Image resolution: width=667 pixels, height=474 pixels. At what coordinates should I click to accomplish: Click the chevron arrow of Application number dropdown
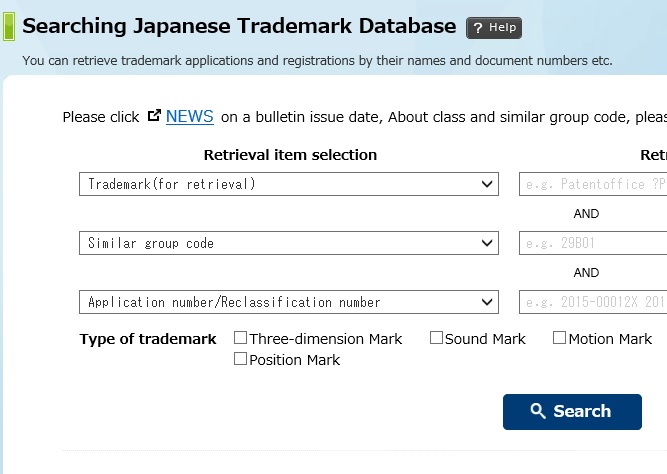pos(487,302)
